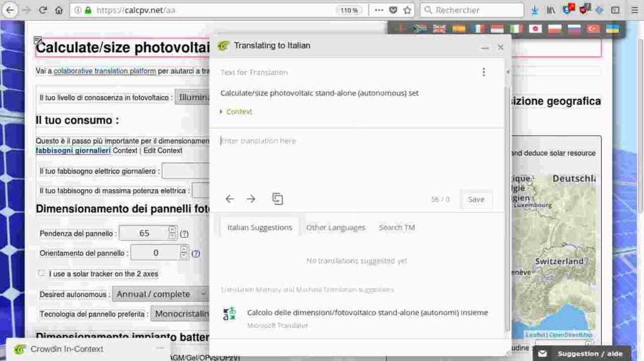Open the Firefox hamburger menu

[x=632, y=10]
